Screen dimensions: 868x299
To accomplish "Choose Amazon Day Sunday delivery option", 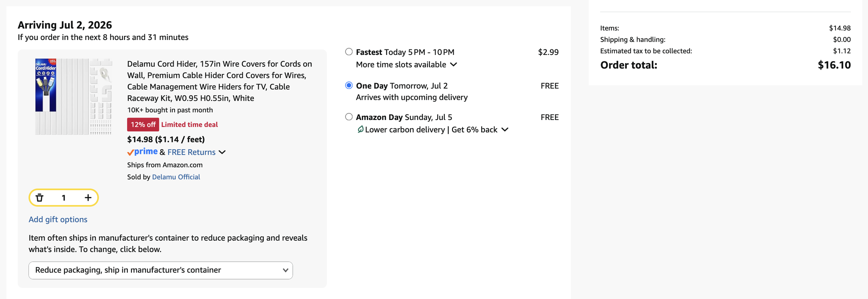I will pyautogui.click(x=349, y=117).
